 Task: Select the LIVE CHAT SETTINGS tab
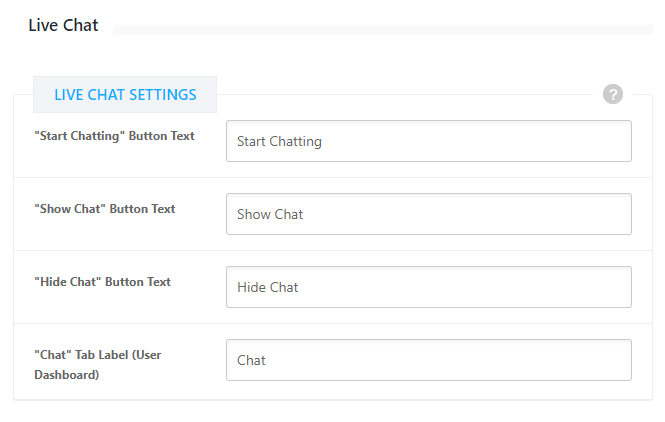pos(125,95)
